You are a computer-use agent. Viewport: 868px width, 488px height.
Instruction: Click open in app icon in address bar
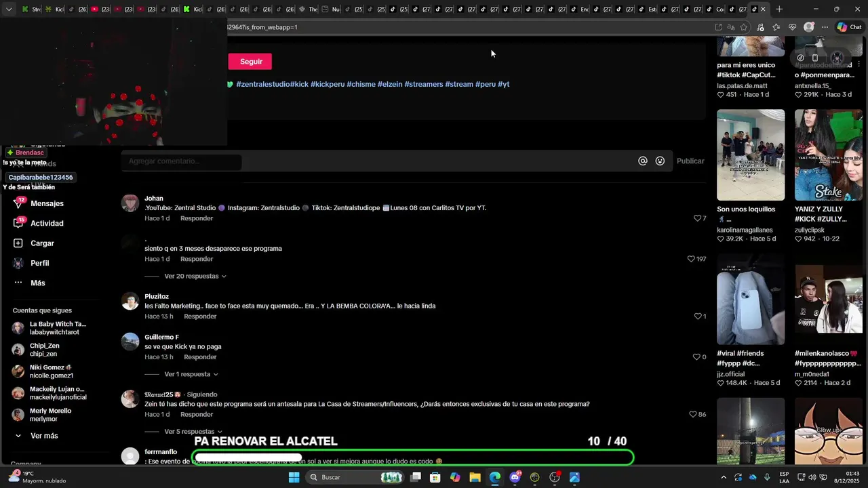point(718,27)
